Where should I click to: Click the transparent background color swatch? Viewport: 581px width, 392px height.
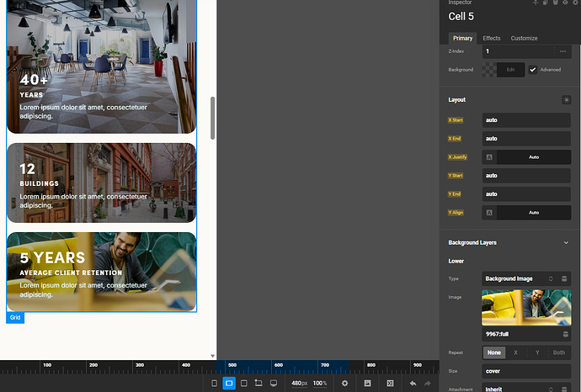point(489,70)
